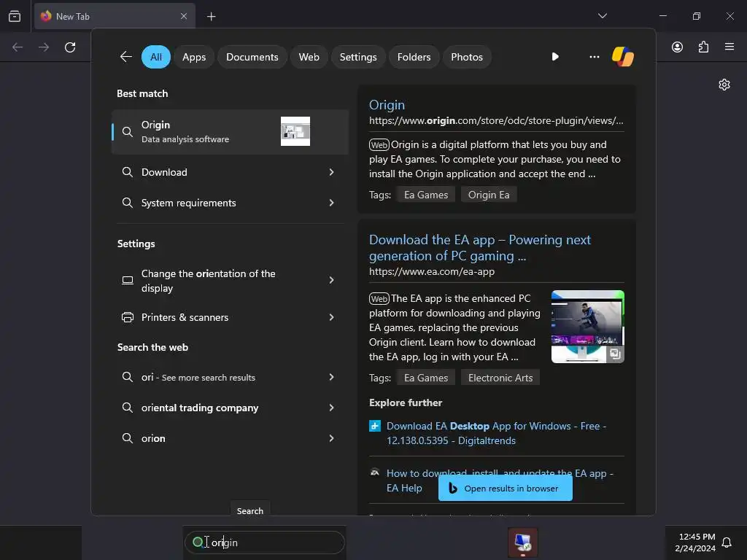
Task: Open the Origin web result title link
Action: point(387,105)
